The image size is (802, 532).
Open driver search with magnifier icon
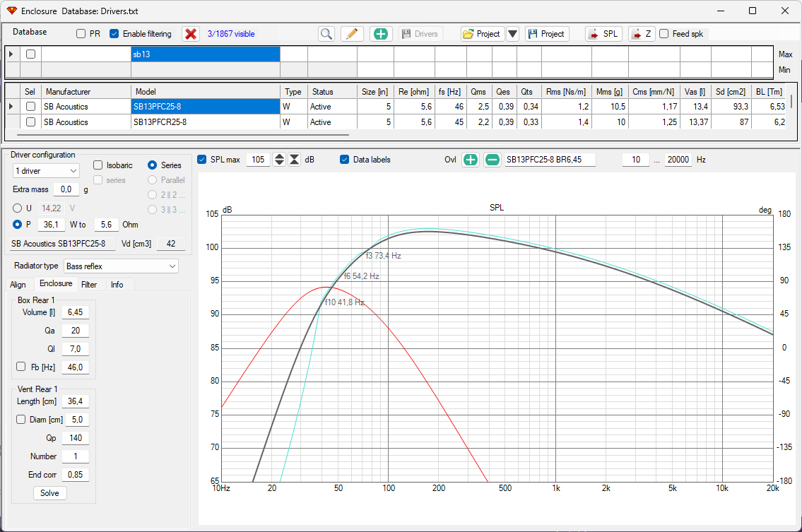[x=326, y=34]
